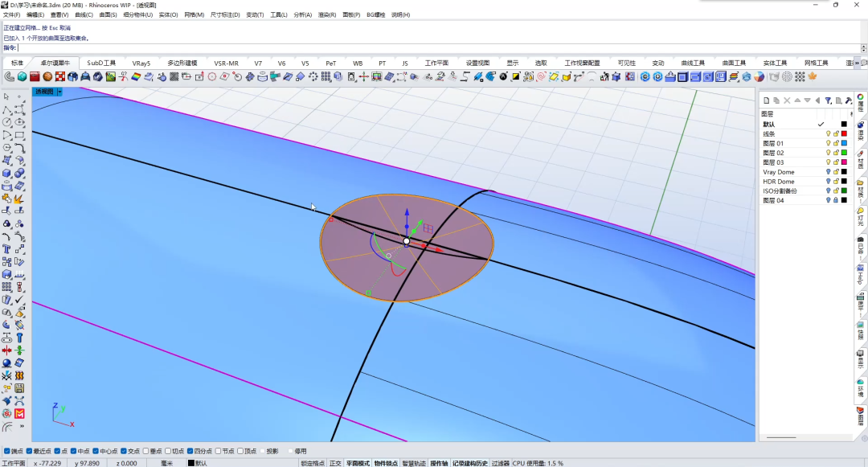Toggle 平面模式 in the status bar

pos(358,463)
